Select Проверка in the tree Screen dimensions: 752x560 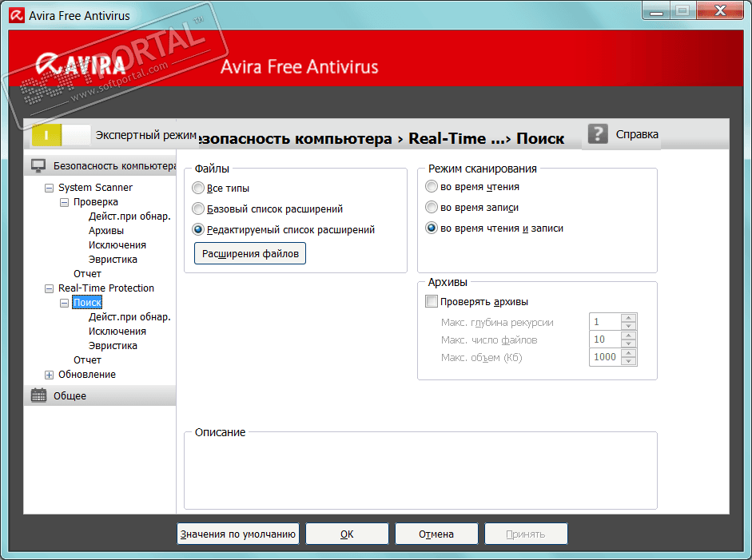(x=95, y=202)
